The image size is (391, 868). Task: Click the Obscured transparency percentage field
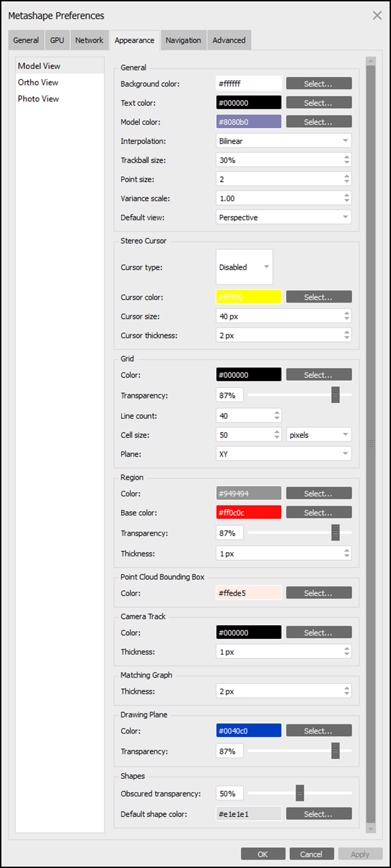coord(230,793)
